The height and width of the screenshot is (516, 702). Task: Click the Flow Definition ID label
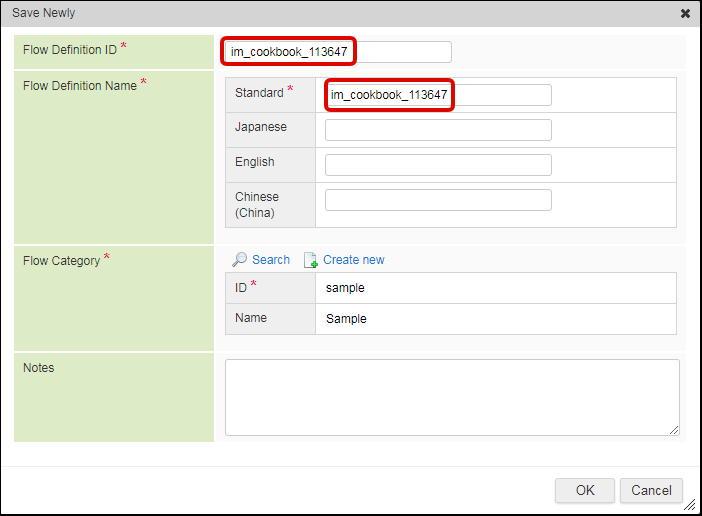tap(68, 50)
